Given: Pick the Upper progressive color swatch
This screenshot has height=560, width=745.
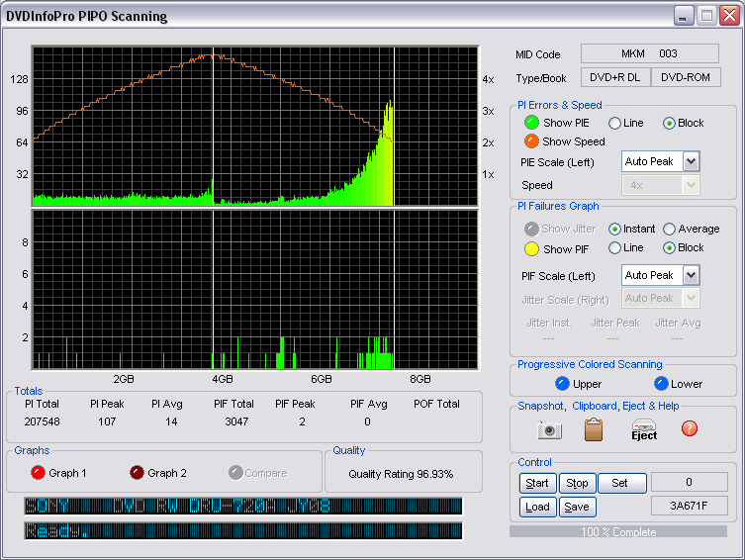Looking at the screenshot, I should click(x=562, y=383).
